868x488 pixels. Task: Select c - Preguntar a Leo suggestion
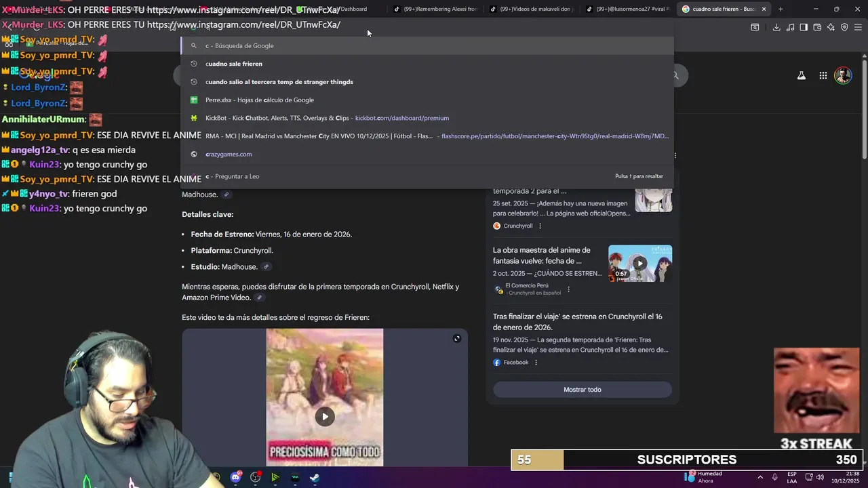(427, 176)
